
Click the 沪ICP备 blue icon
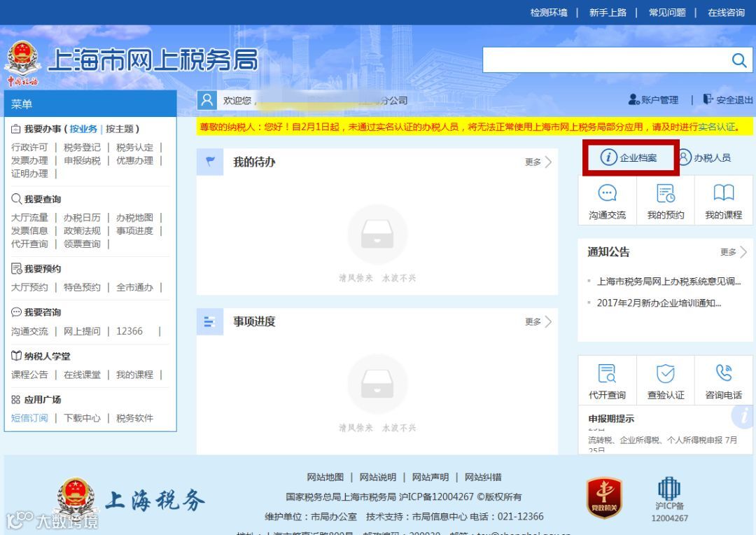669,489
